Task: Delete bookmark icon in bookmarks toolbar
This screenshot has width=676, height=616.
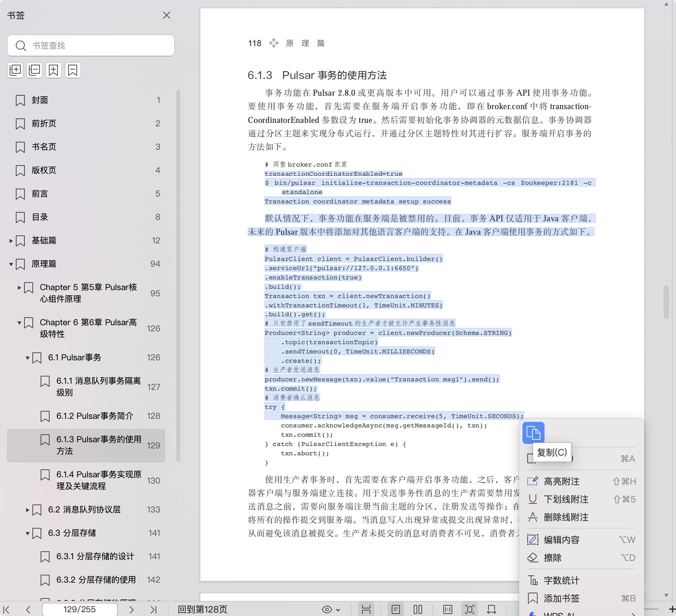Action: pyautogui.click(x=73, y=70)
